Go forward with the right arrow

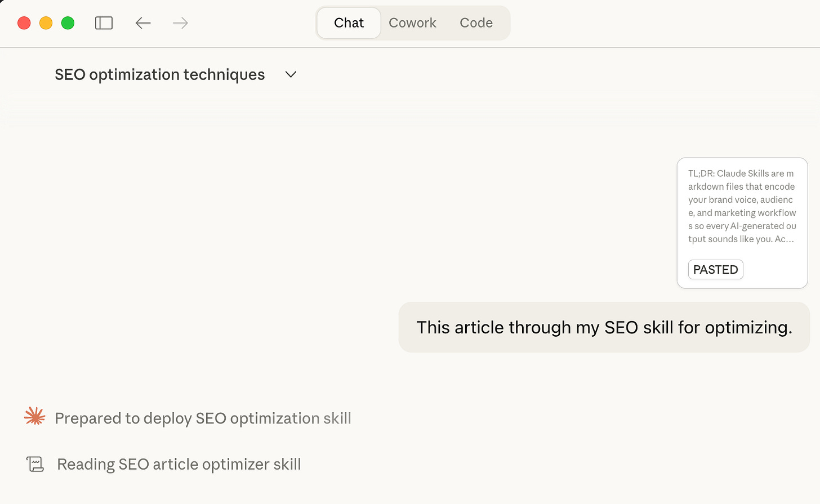(x=180, y=23)
